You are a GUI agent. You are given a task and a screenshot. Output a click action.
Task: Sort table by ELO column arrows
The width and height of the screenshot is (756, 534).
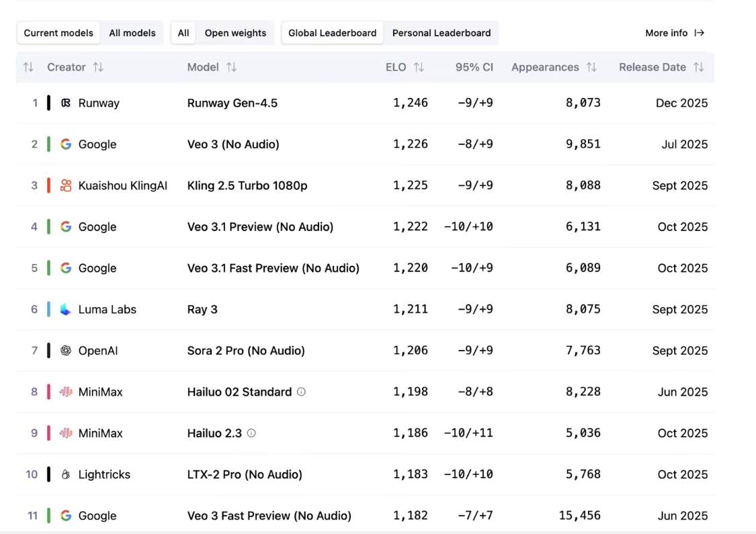coord(419,67)
